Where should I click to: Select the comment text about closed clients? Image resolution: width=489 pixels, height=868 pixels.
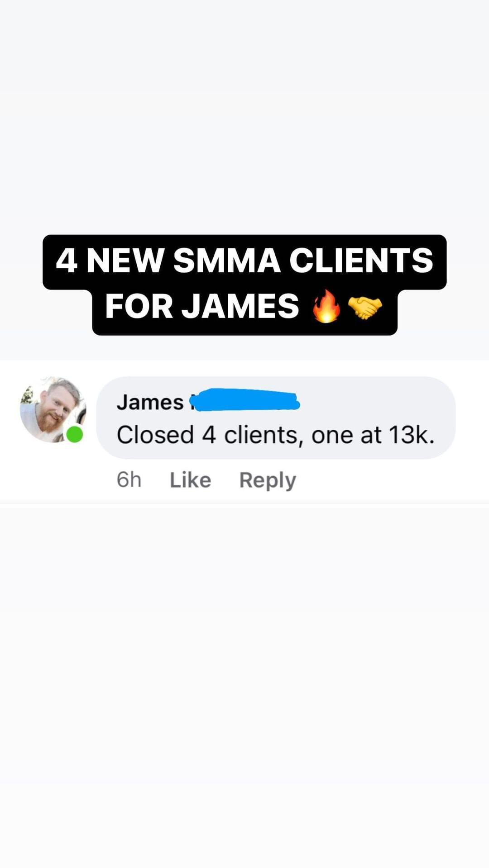click(275, 435)
